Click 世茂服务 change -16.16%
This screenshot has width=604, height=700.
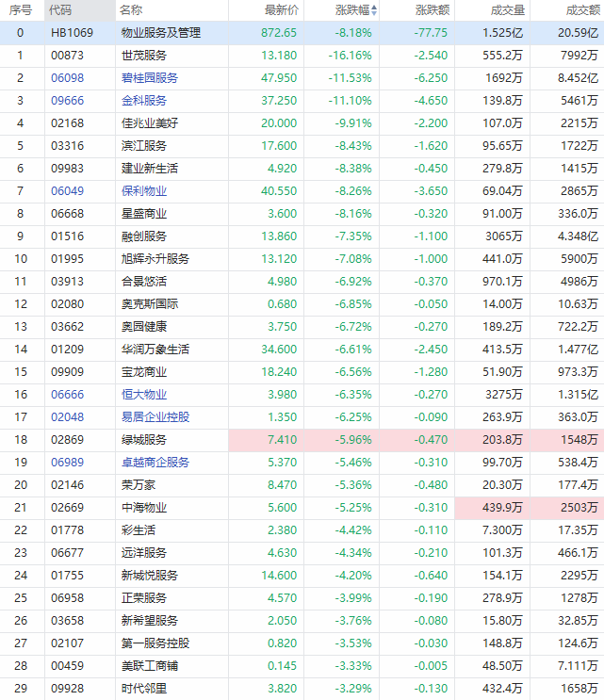tap(350, 56)
